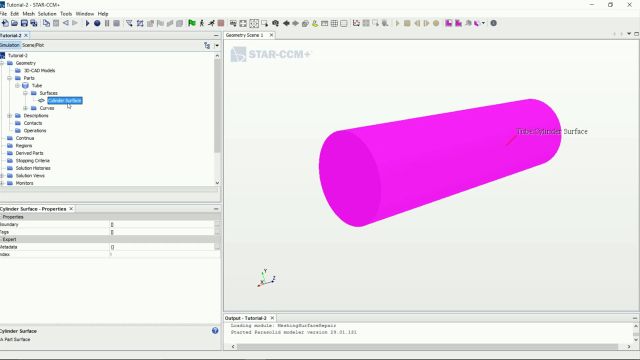This screenshot has height=360, width=640.
Task: Expand the Curves folder
Action: 25,108
